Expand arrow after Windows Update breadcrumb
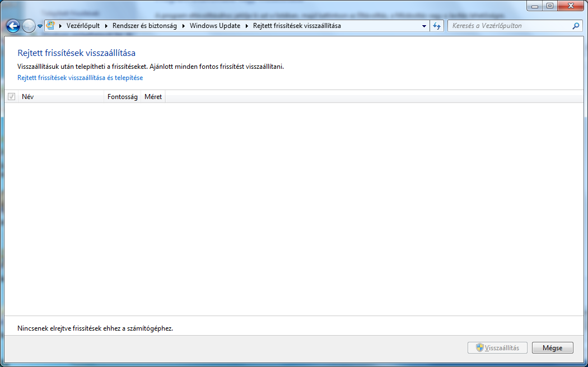 pyautogui.click(x=247, y=26)
